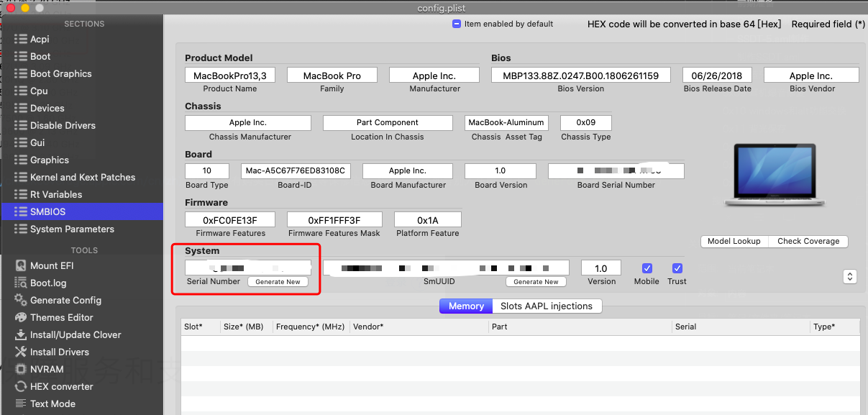Screen dimensions: 868x415
Task: Click the Text Mode list icon
Action: click(20, 403)
